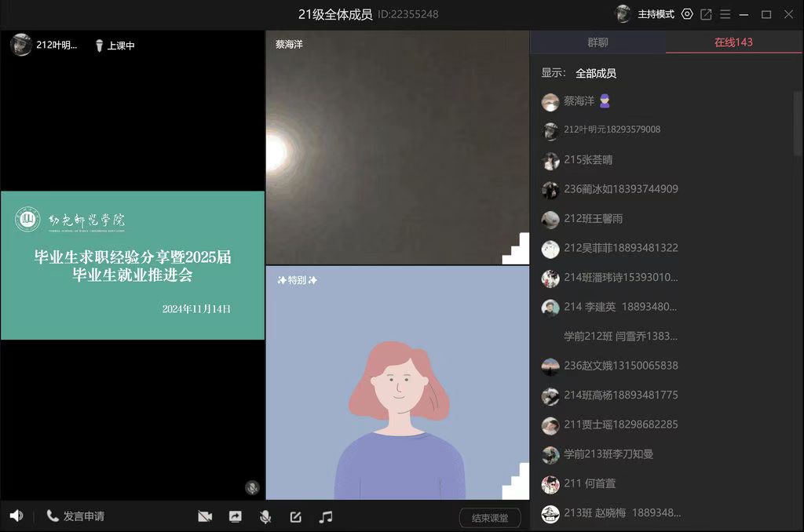Click the muted mic icon on presenter video
This screenshot has height=532, width=804.
tap(252, 487)
